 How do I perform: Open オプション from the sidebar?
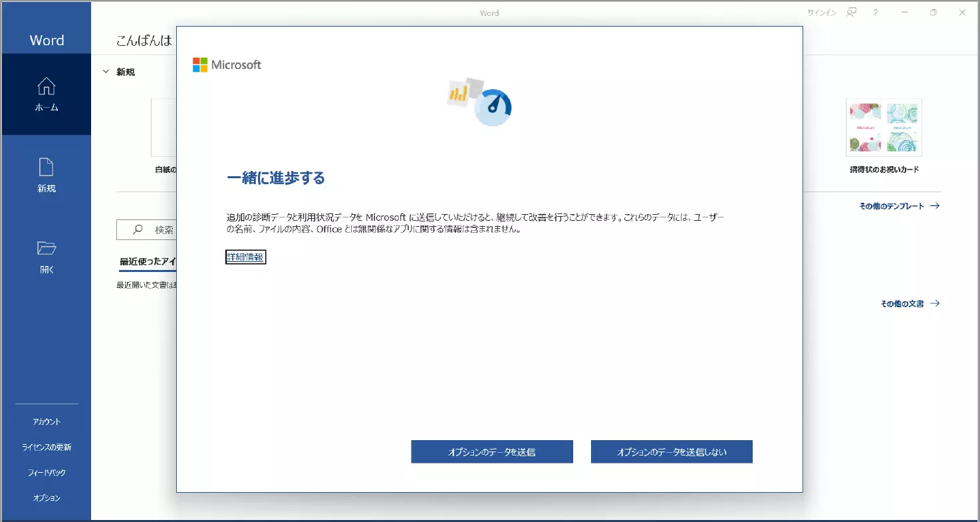pos(47,498)
